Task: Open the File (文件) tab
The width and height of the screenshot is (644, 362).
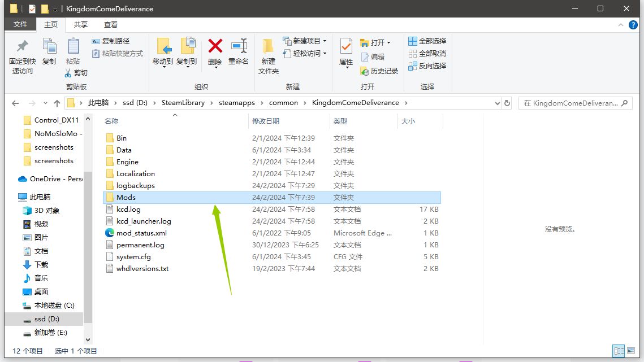Action: [x=20, y=25]
